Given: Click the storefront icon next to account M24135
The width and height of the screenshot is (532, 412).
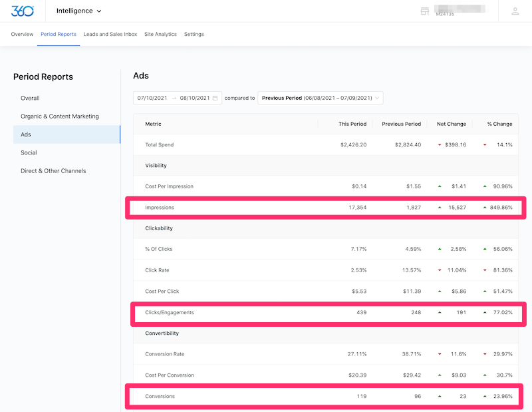Looking at the screenshot, I should coord(424,11).
